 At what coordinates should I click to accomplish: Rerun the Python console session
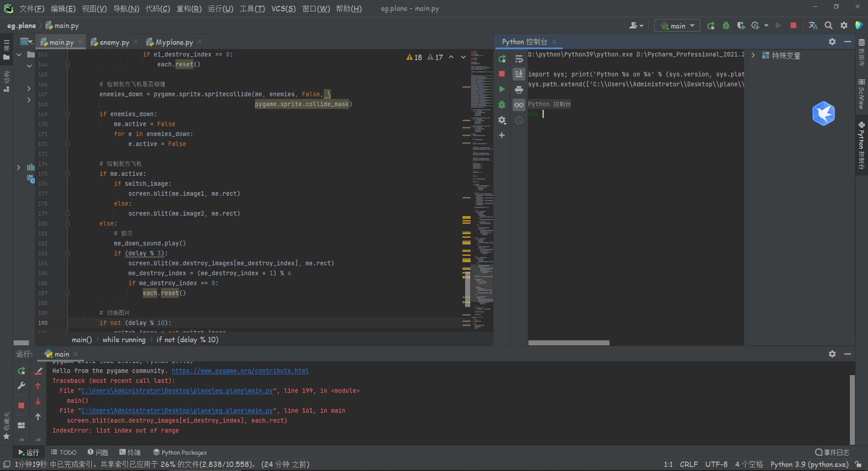click(x=502, y=59)
